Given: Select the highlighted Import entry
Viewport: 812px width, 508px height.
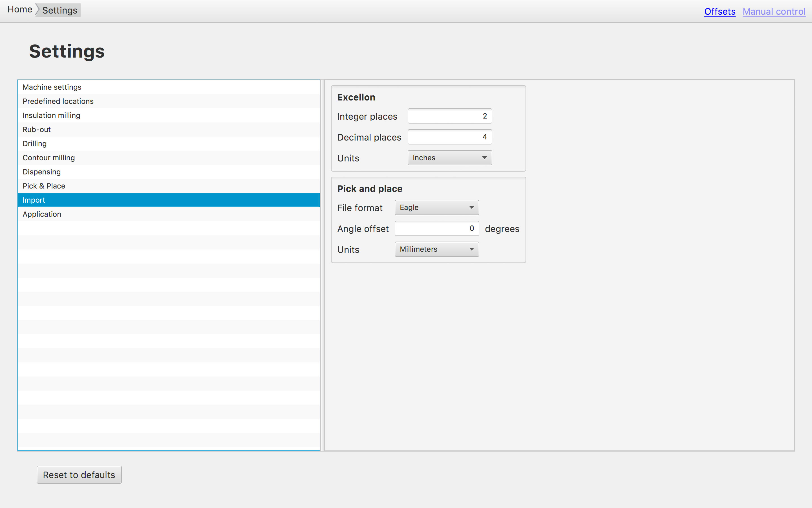Looking at the screenshot, I should 169,200.
